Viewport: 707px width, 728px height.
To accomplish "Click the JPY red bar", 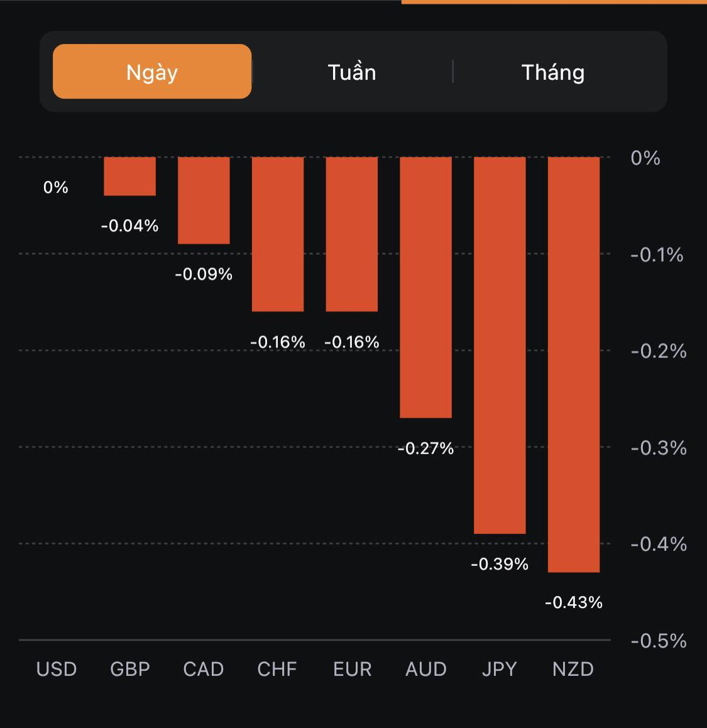I will point(500,345).
